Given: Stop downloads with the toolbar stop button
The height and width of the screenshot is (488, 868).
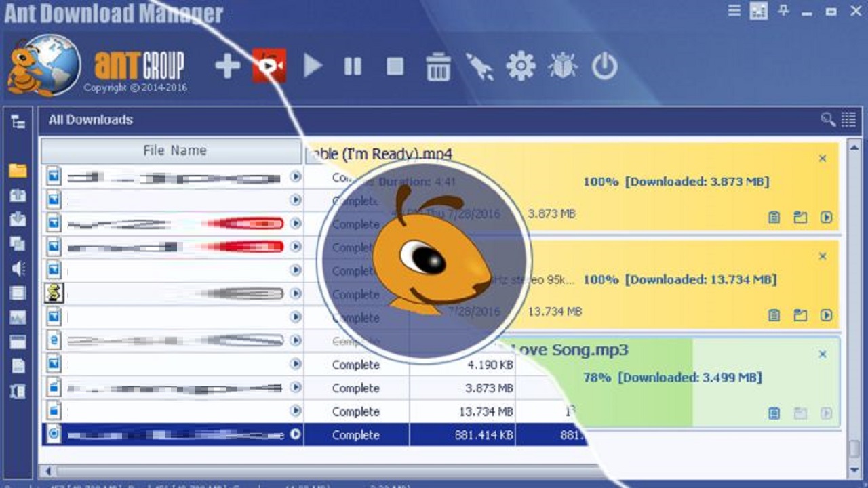Looking at the screenshot, I should tap(395, 66).
